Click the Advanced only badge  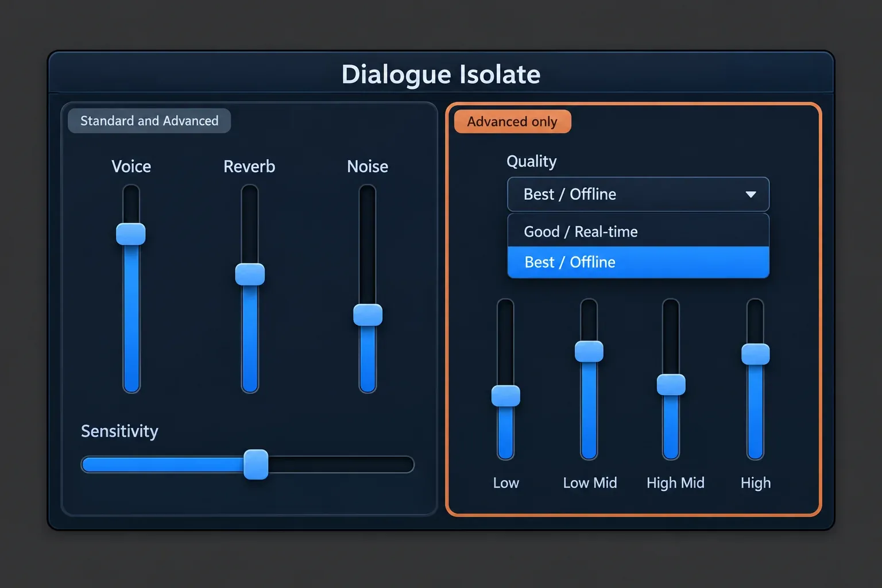coord(512,122)
